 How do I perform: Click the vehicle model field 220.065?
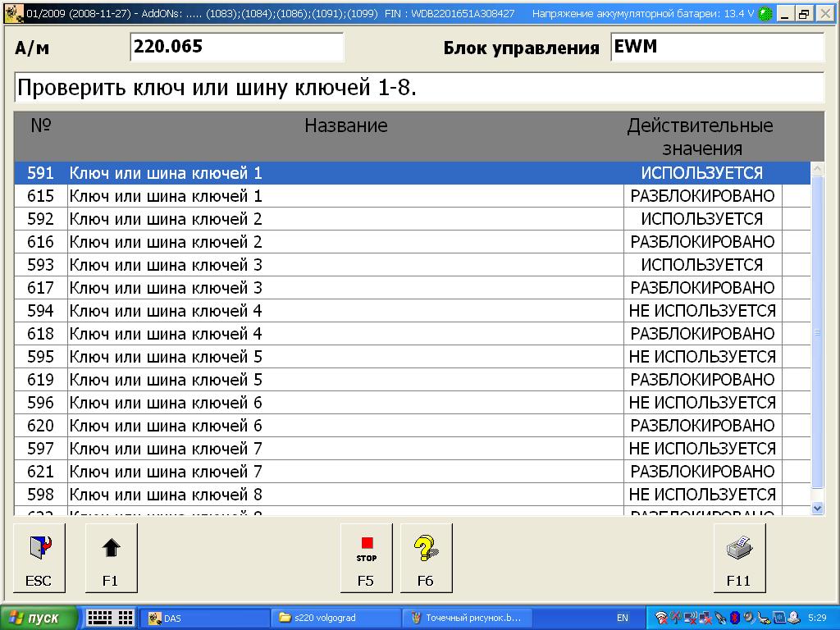[236, 47]
